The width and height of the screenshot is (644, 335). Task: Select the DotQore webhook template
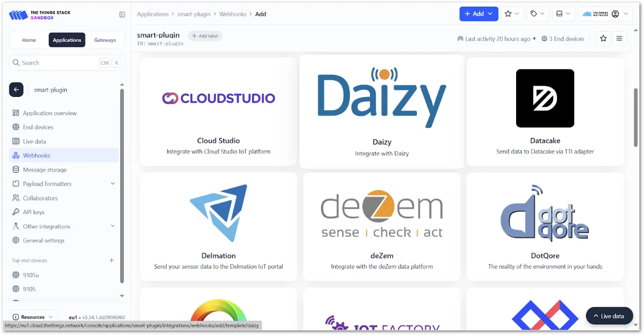coord(545,226)
